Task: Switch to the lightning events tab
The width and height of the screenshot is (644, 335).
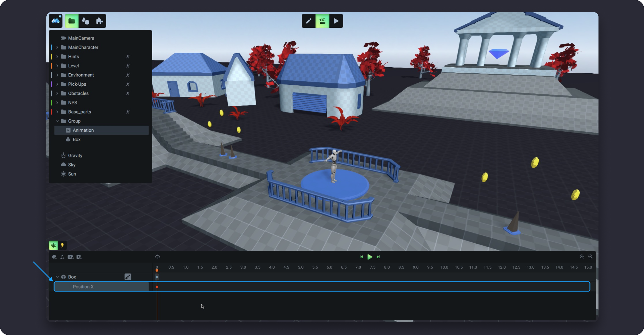Action: pyautogui.click(x=62, y=245)
